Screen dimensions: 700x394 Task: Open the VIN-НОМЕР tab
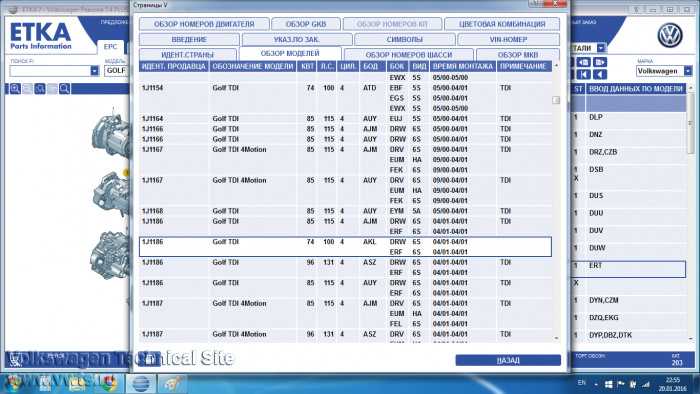tap(508, 39)
